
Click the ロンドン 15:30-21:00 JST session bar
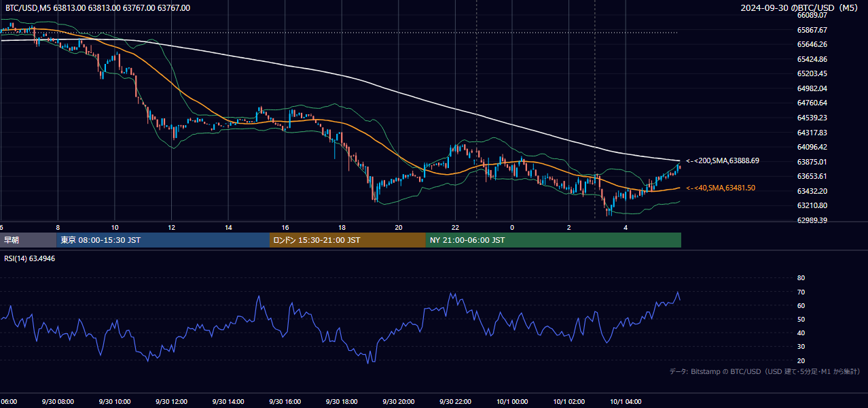pos(348,240)
